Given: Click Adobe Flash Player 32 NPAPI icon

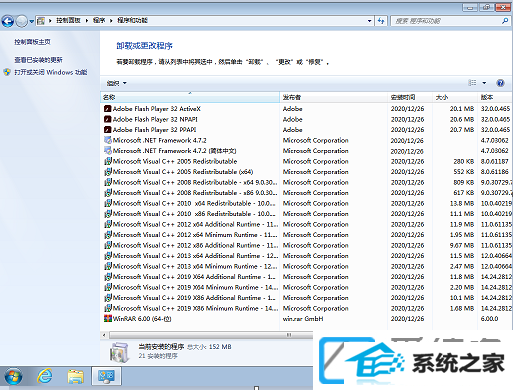Looking at the screenshot, I should (x=107, y=119).
